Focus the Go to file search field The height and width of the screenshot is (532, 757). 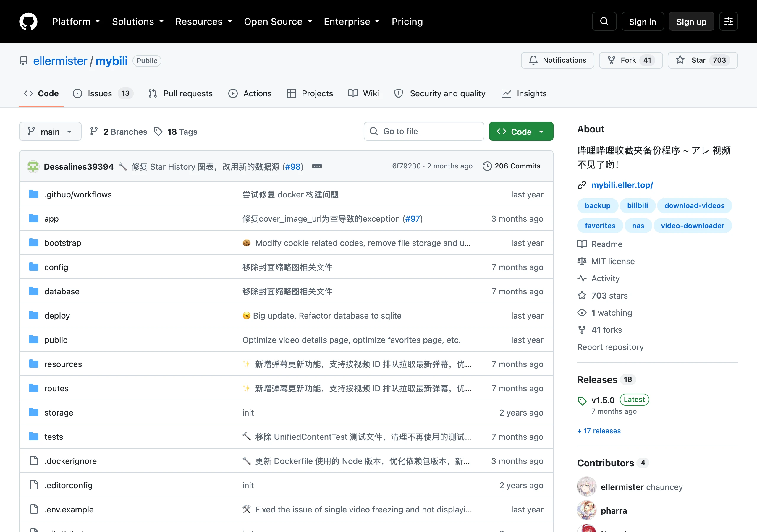(x=424, y=132)
